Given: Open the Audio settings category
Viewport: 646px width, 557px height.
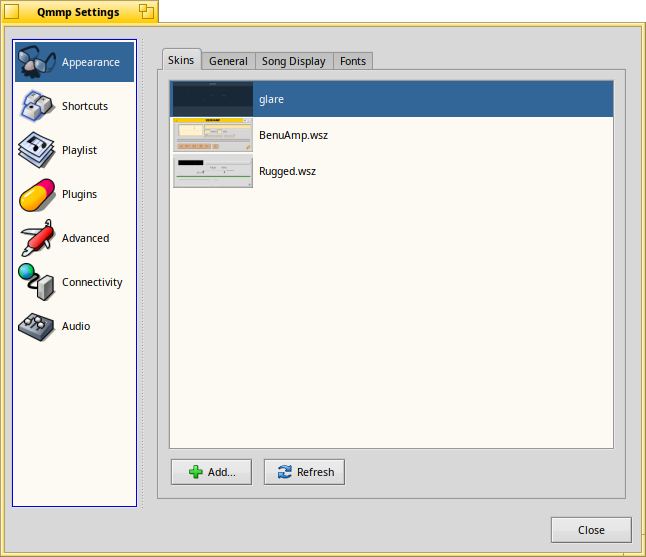Looking at the screenshot, I should (x=76, y=326).
